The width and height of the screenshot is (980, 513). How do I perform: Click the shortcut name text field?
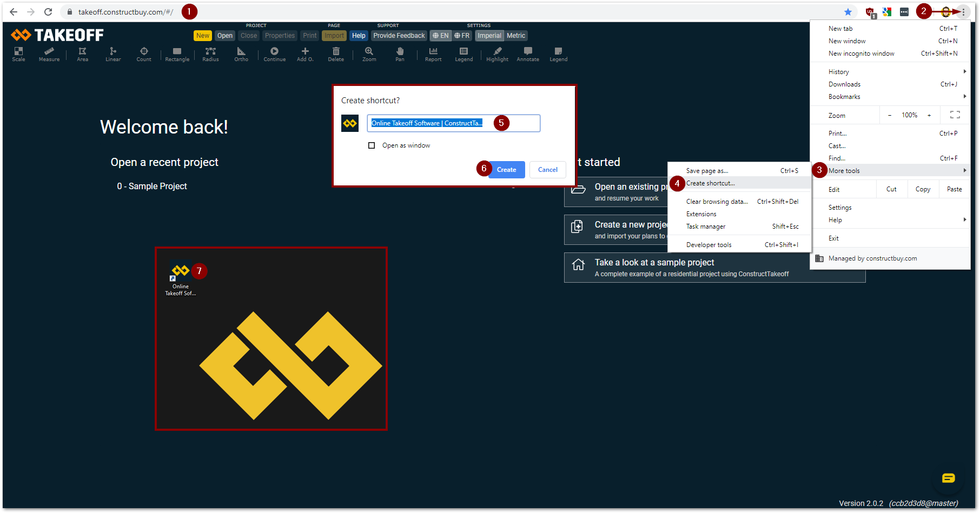coord(453,123)
